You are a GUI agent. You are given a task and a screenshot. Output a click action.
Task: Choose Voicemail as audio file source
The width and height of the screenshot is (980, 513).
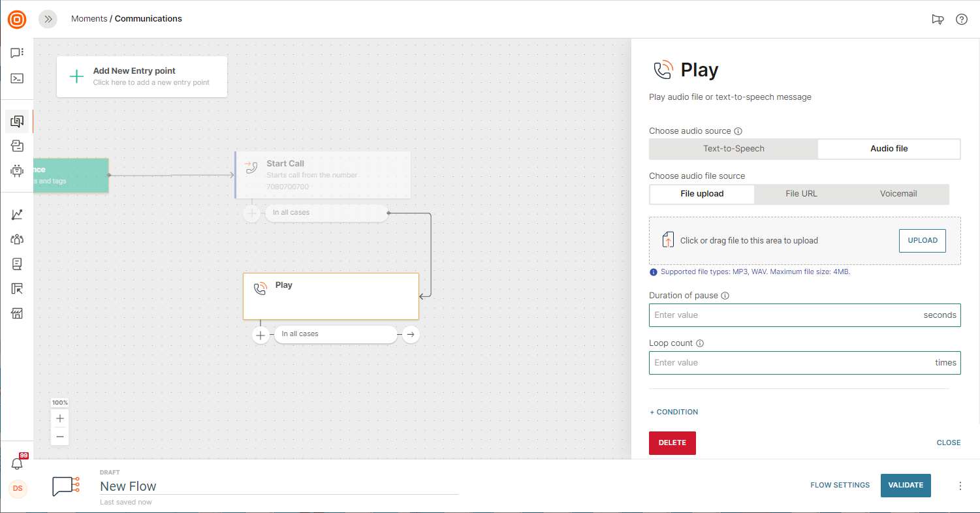(x=898, y=194)
